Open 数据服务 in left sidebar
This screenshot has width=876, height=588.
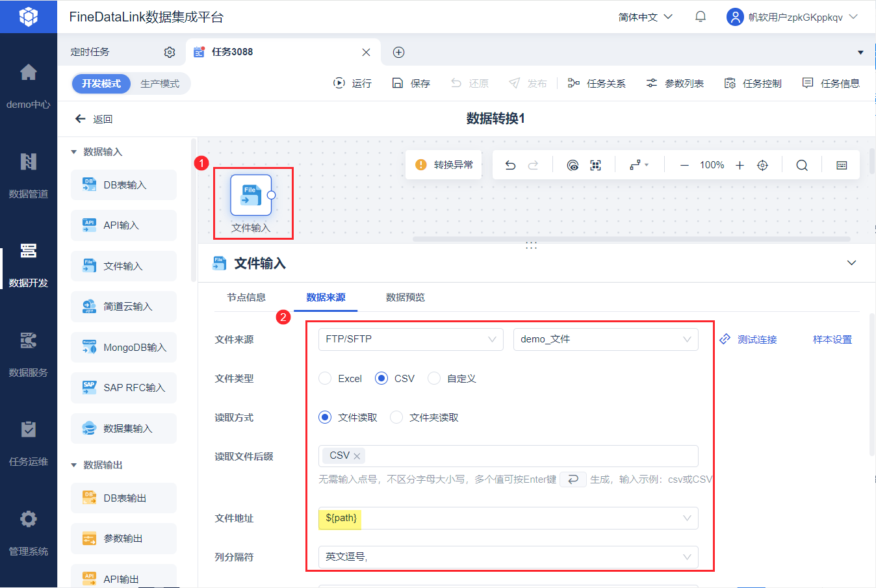(29, 353)
